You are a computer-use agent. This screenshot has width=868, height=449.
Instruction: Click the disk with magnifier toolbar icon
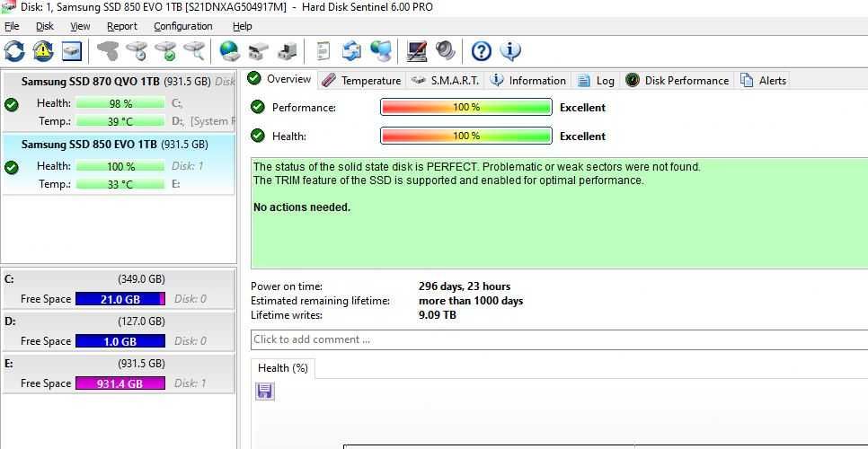[x=194, y=51]
